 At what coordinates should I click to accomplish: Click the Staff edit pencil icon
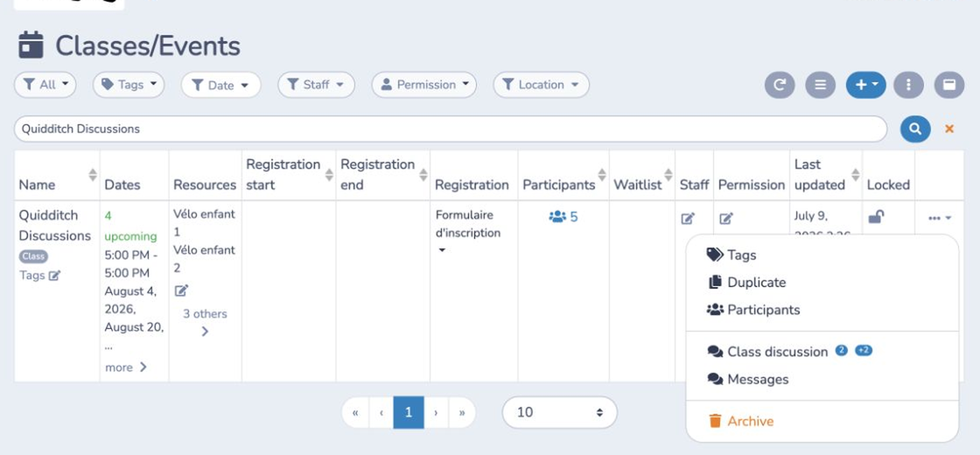[688, 219]
